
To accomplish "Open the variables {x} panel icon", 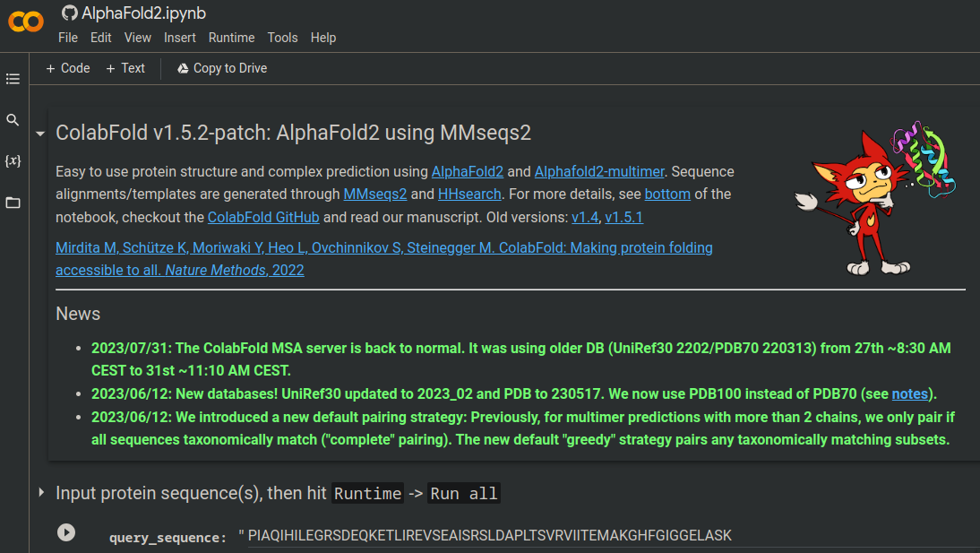I will pyautogui.click(x=13, y=160).
